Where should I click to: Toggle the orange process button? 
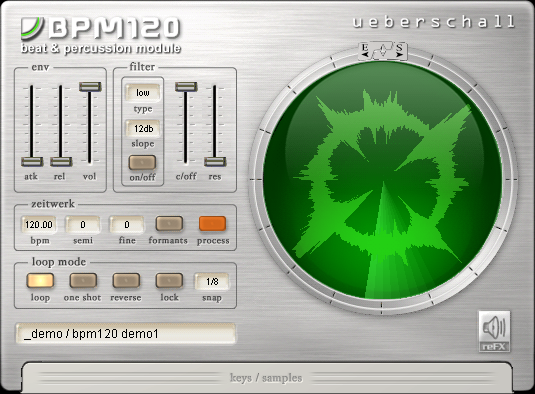coord(212,224)
